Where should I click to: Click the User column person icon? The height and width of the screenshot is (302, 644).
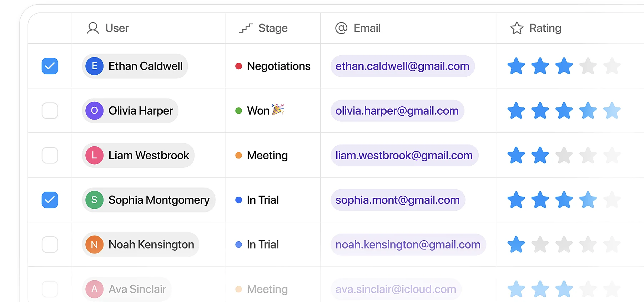(x=93, y=28)
